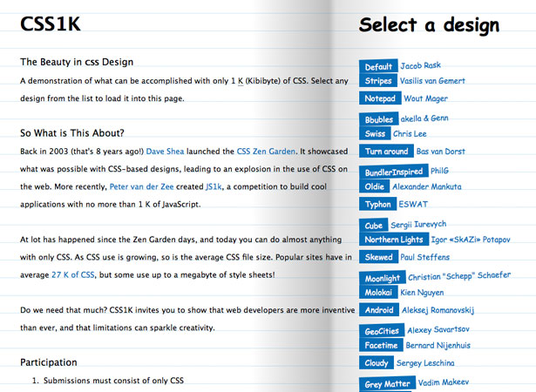Apply the Northern Lights design
This screenshot has width=536, height=392.
tap(393, 240)
